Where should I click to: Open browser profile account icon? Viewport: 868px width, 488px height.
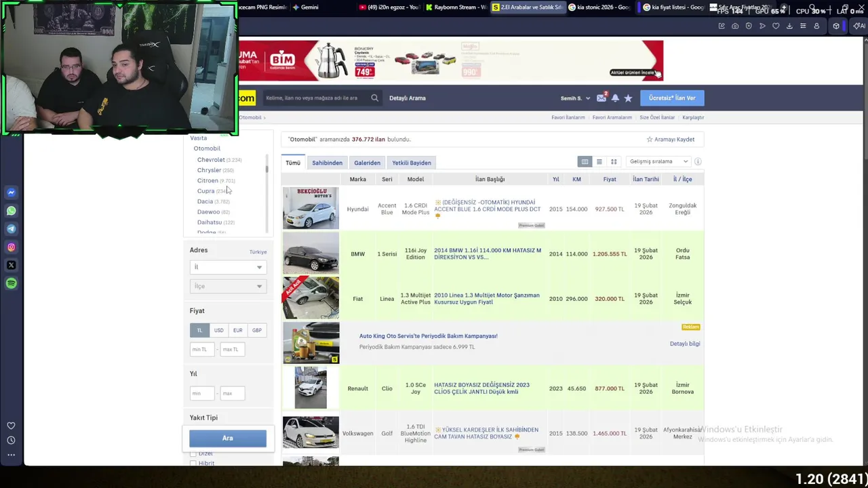(x=816, y=26)
